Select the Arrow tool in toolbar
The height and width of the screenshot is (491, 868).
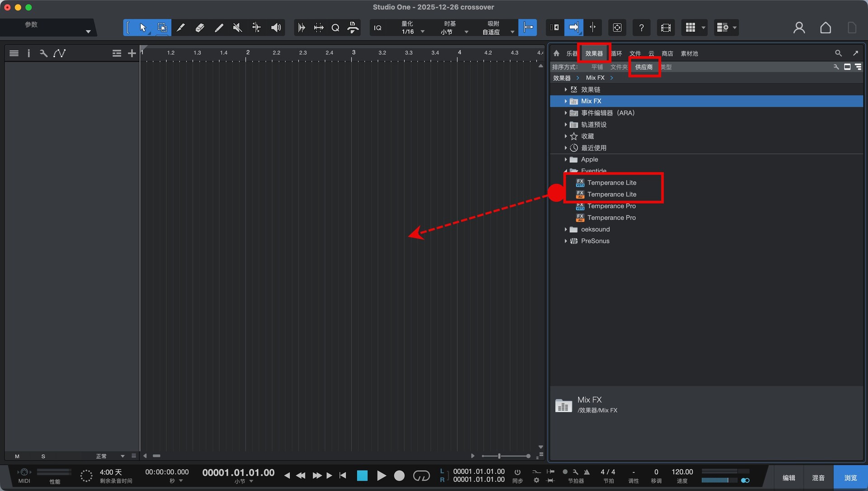tap(143, 28)
